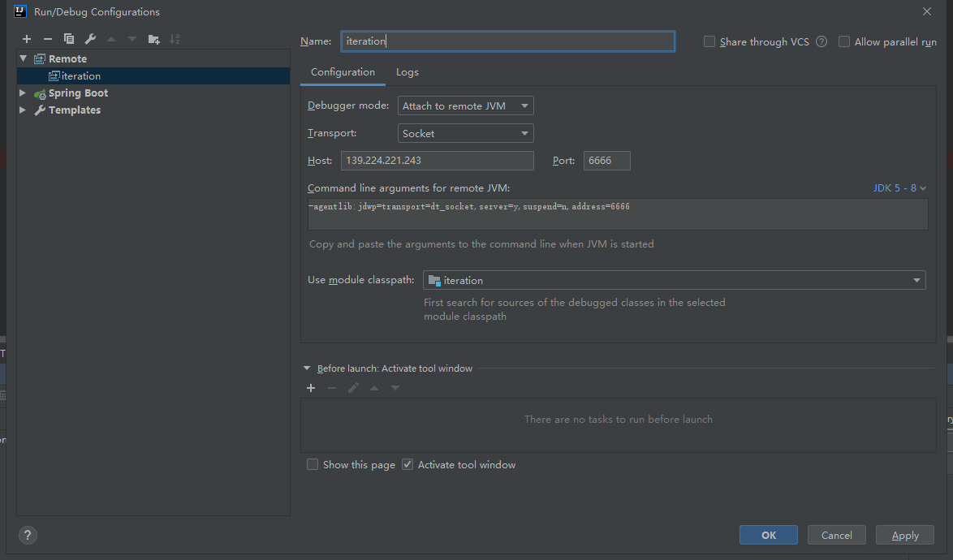Add new configuration with plus icon
This screenshot has width=953, height=560.
[x=27, y=39]
